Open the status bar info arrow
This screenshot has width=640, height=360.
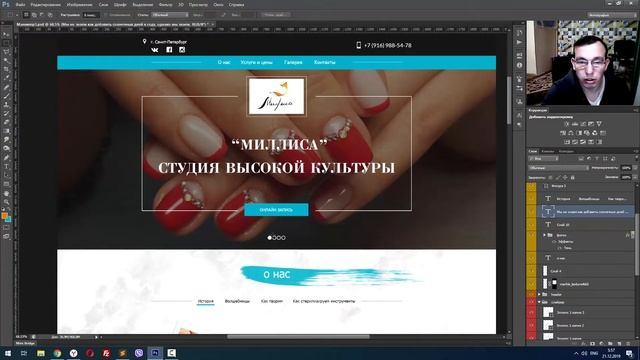pos(96,337)
